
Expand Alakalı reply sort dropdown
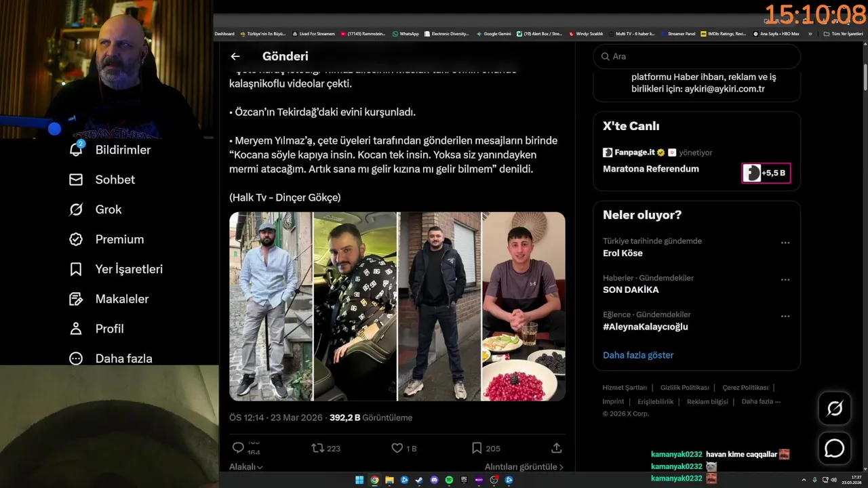246,467
